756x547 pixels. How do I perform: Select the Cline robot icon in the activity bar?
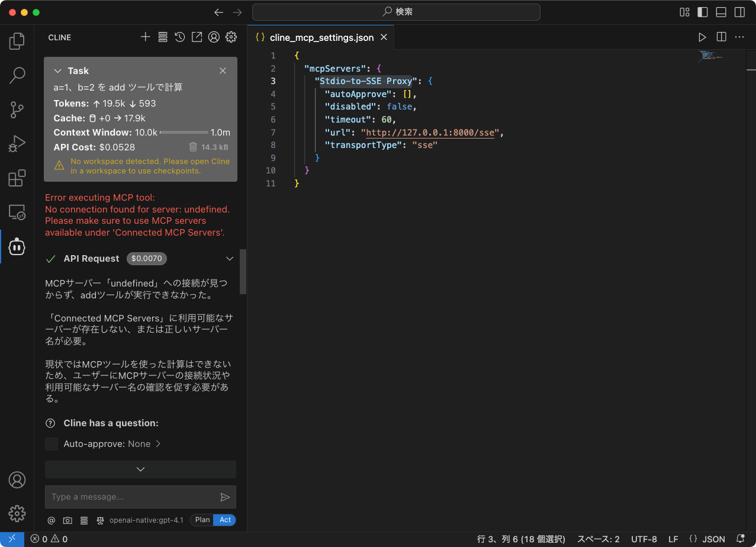point(17,247)
